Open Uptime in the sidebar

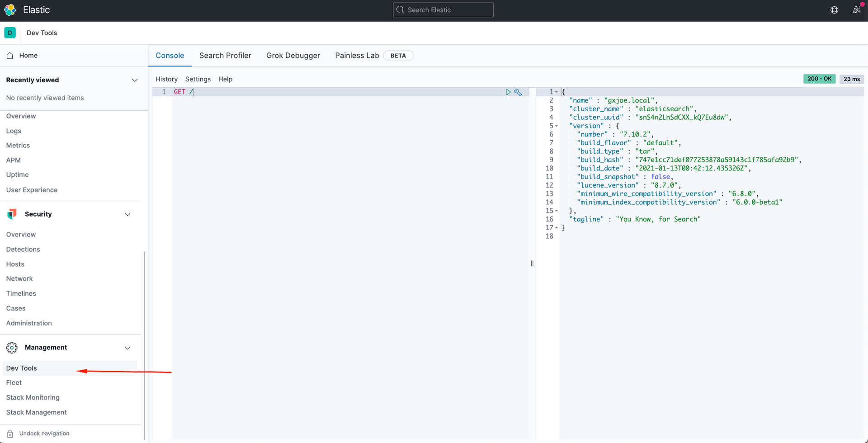coord(18,174)
